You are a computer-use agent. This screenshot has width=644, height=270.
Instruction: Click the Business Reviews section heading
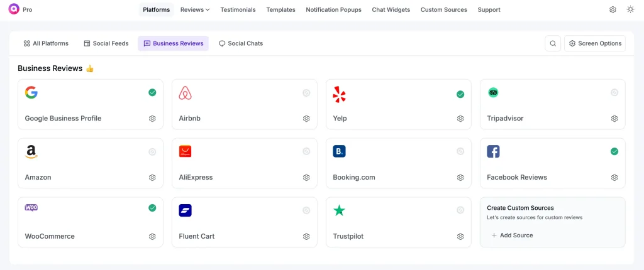point(50,68)
